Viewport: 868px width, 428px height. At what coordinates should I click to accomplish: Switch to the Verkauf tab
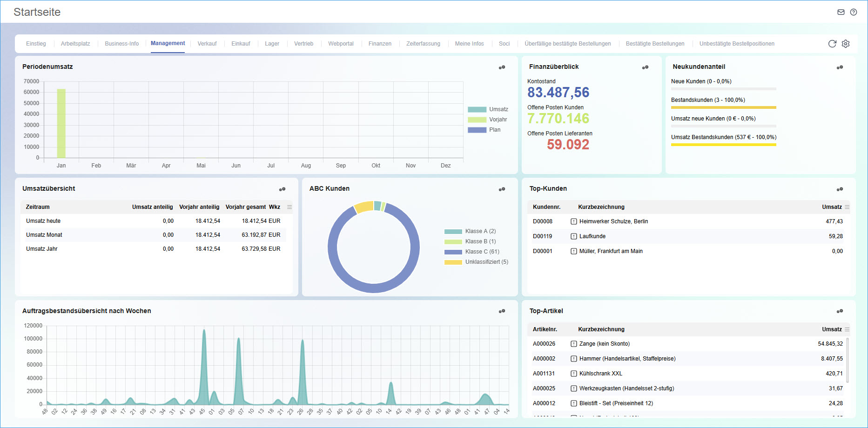[207, 44]
